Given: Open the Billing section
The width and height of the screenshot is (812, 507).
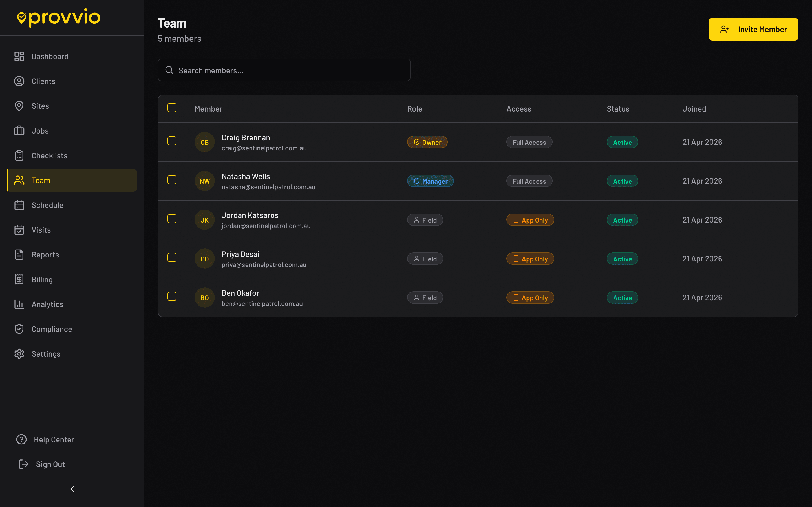Looking at the screenshot, I should [42, 279].
